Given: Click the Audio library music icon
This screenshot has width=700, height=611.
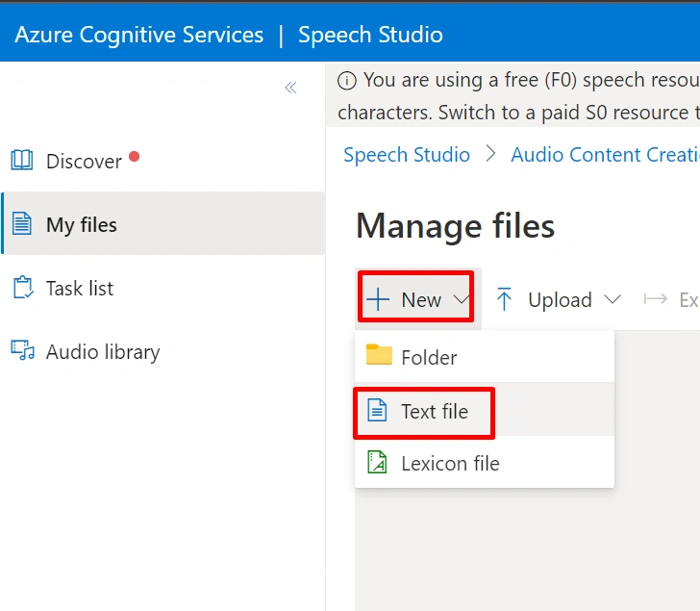Looking at the screenshot, I should point(22,350).
